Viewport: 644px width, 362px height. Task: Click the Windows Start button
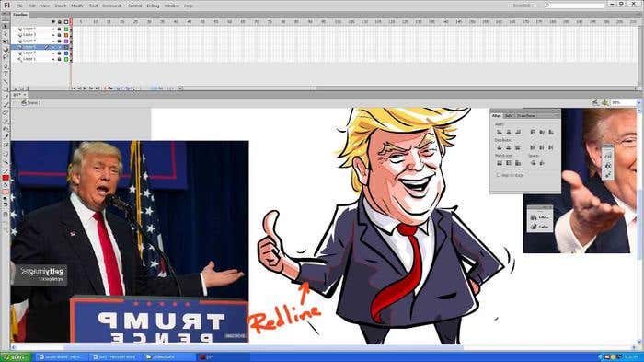pyautogui.click(x=16, y=357)
